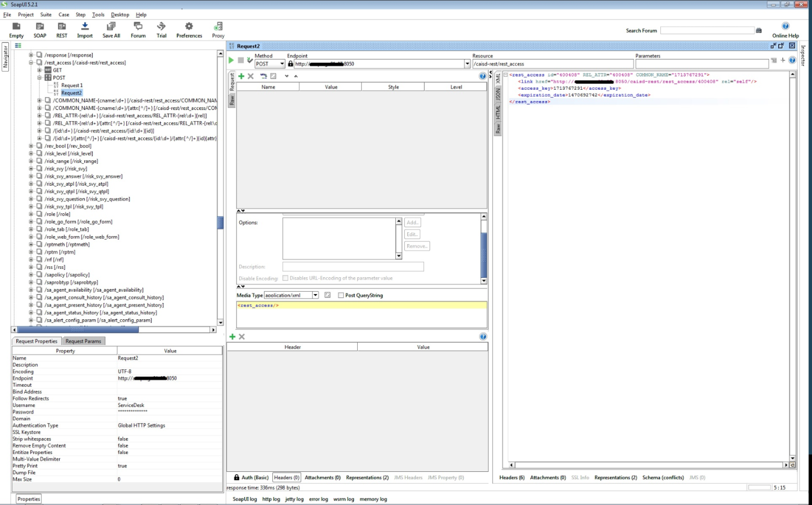812x505 pixels.
Task: Open the Desktop menu
Action: 120,15
